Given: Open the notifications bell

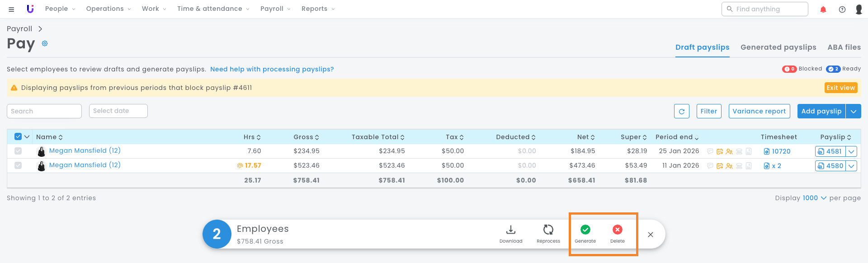Looking at the screenshot, I should coord(823,9).
